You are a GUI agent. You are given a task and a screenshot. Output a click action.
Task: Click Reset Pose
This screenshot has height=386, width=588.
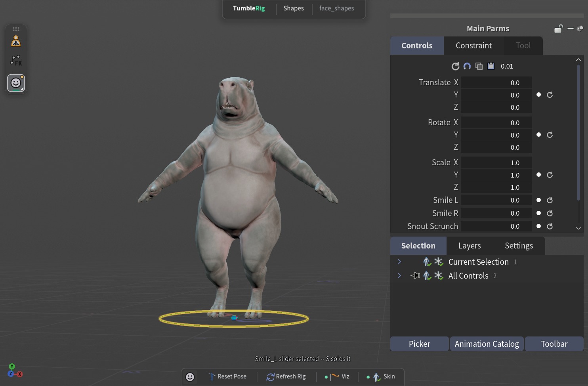[227, 376]
